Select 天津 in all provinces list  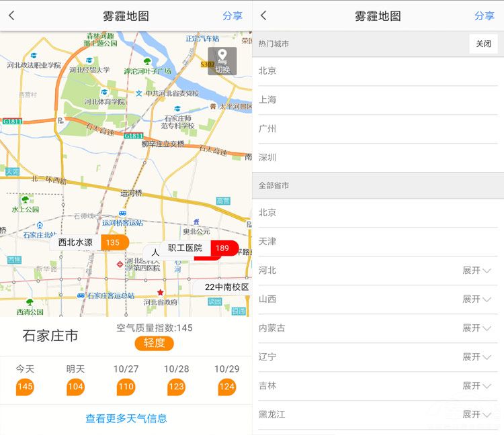(x=267, y=241)
